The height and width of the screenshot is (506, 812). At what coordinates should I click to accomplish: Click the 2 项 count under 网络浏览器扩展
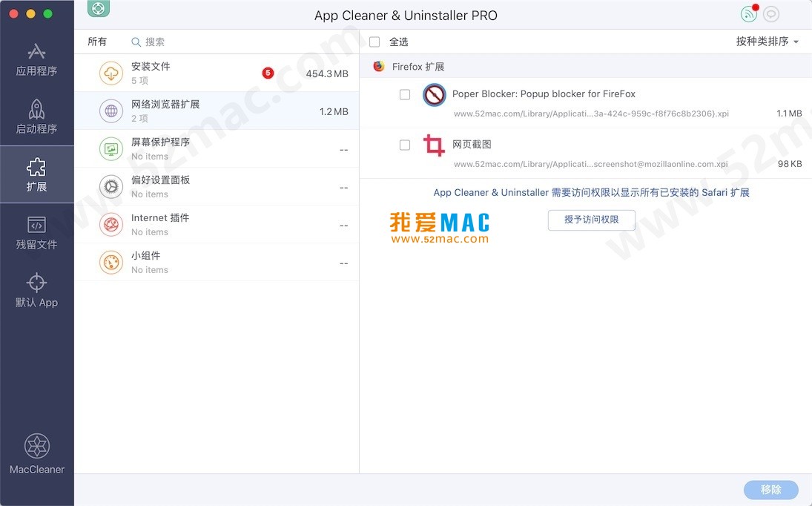pos(140,119)
